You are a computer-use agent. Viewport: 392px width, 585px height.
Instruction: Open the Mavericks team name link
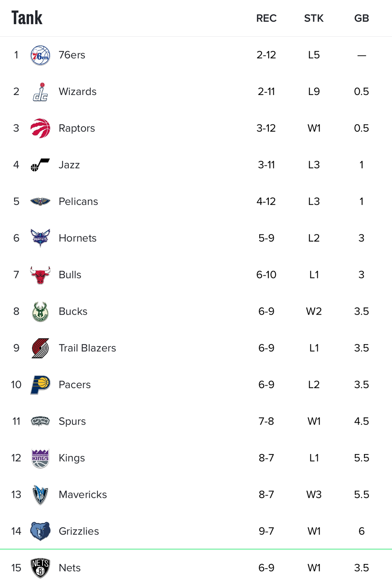83,495
